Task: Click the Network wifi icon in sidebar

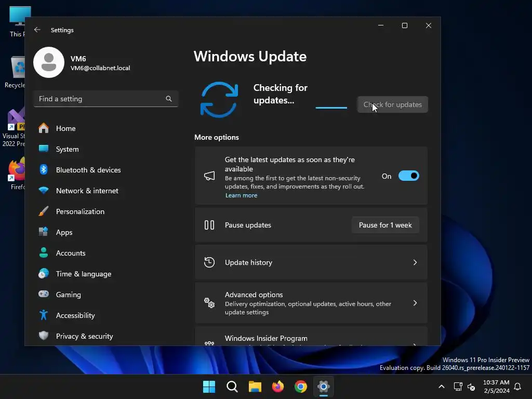Action: point(44,191)
